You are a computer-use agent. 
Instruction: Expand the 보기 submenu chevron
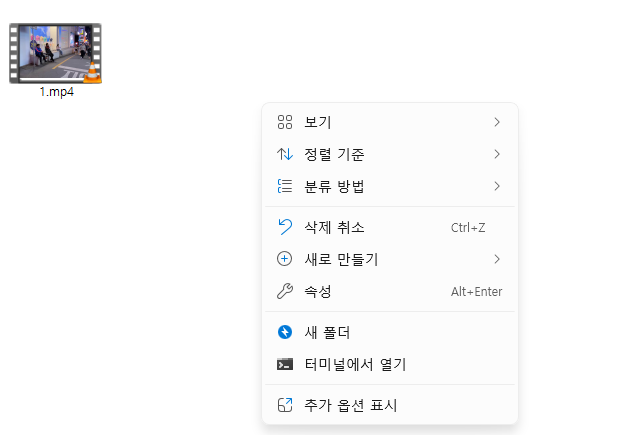coord(497,122)
